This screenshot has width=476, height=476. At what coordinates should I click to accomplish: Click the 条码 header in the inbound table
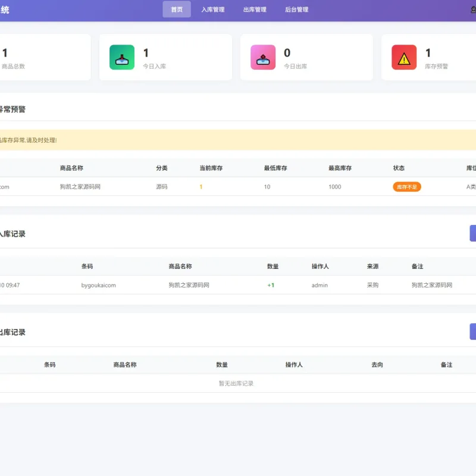[87, 266]
